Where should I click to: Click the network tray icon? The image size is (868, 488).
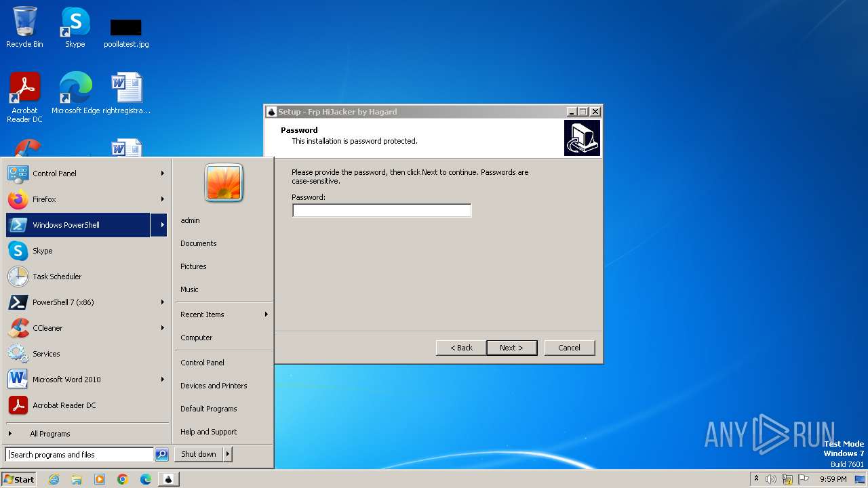(787, 479)
